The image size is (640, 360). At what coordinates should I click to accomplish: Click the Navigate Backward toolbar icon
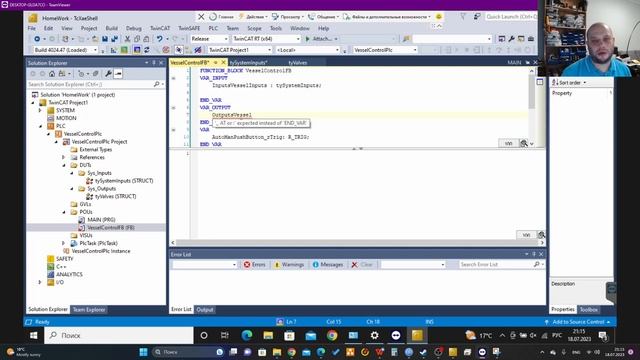tap(37, 39)
